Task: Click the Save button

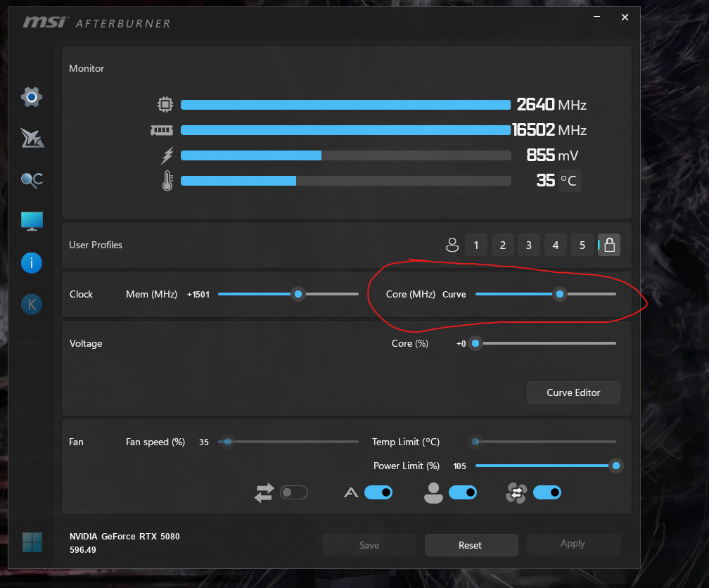Action: pyautogui.click(x=369, y=545)
